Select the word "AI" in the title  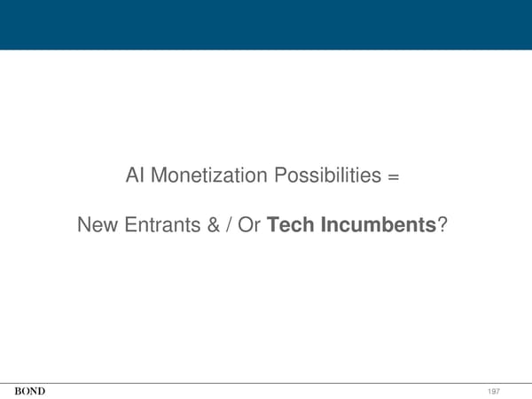tap(136, 177)
